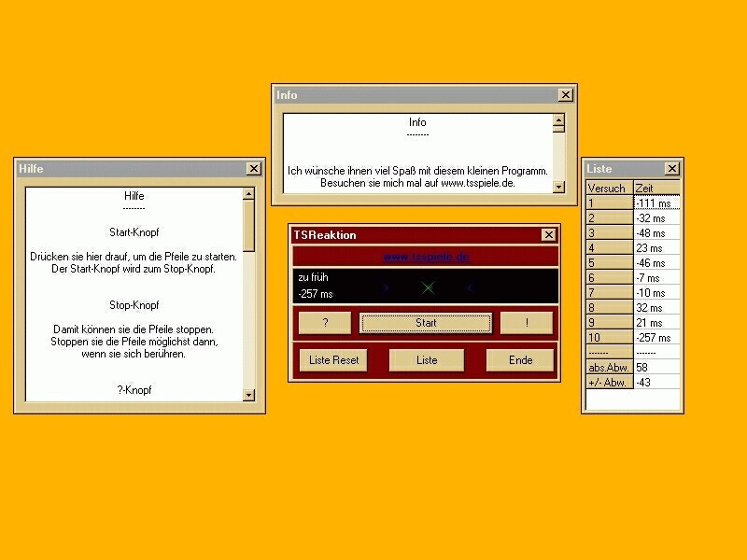Viewport: 747px width, 560px height.
Task: Click the abs.Abw. row label
Action: pyautogui.click(x=610, y=368)
